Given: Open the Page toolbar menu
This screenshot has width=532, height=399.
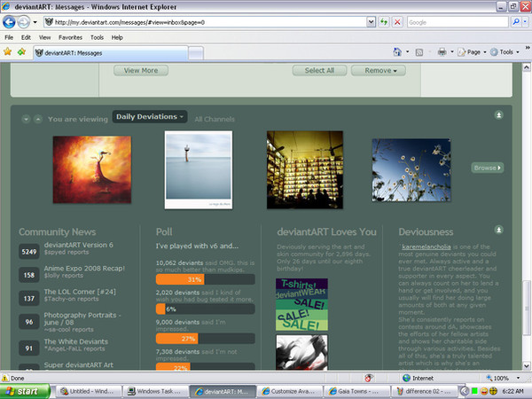Looking at the screenshot, I should 472,52.
